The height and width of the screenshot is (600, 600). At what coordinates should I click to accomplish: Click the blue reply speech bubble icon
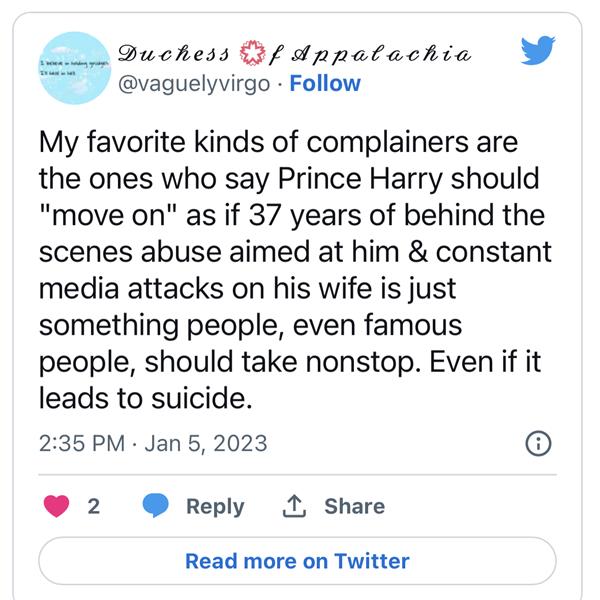coord(155,506)
